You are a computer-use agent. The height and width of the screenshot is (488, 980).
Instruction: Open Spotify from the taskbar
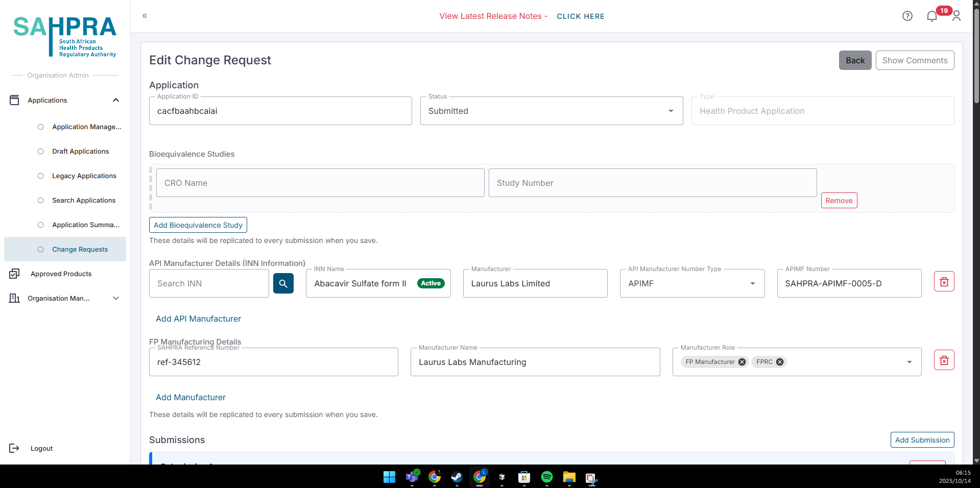pos(546,477)
